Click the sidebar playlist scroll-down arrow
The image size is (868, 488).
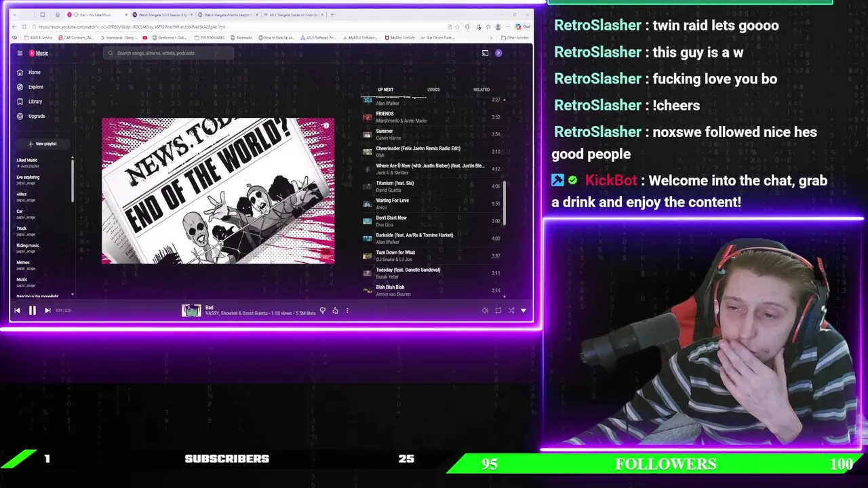[72, 296]
